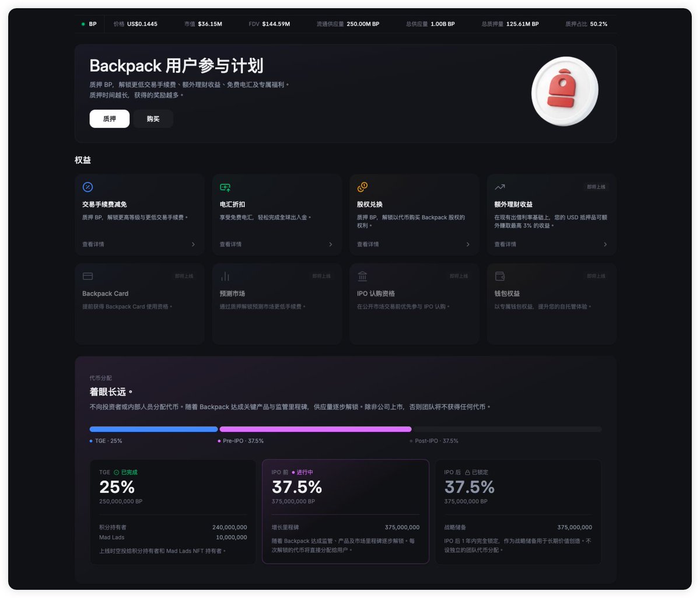This screenshot has width=700, height=598.
Task: Click the 积分持有者 row label
Action: [113, 527]
